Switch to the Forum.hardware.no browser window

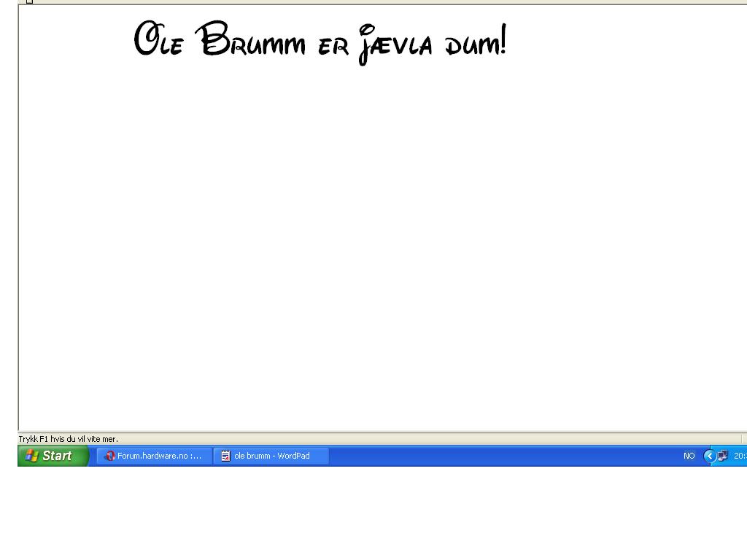(154, 456)
